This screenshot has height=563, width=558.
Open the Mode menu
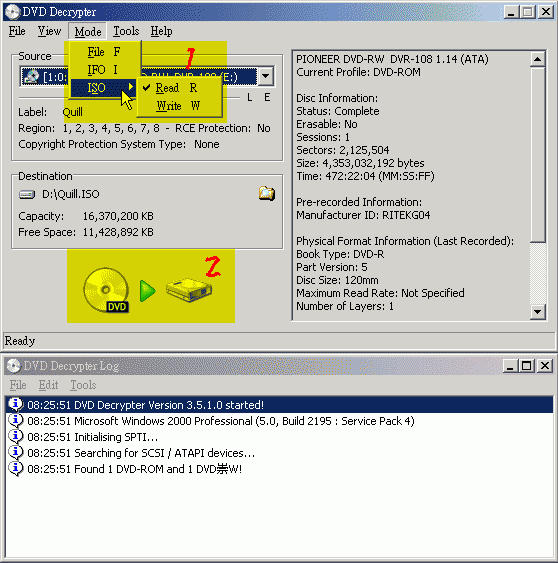88,32
